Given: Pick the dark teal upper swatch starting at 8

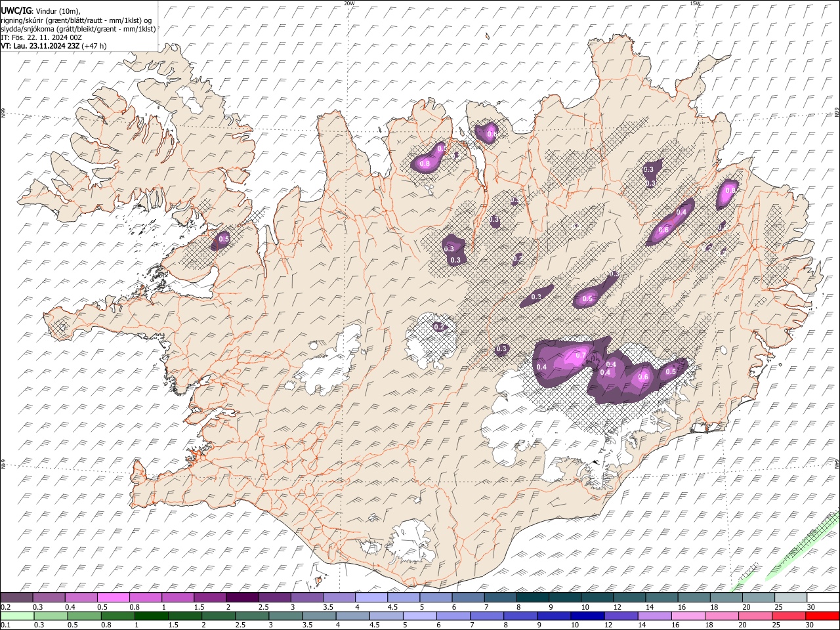Looking at the screenshot, I should coord(532,597).
